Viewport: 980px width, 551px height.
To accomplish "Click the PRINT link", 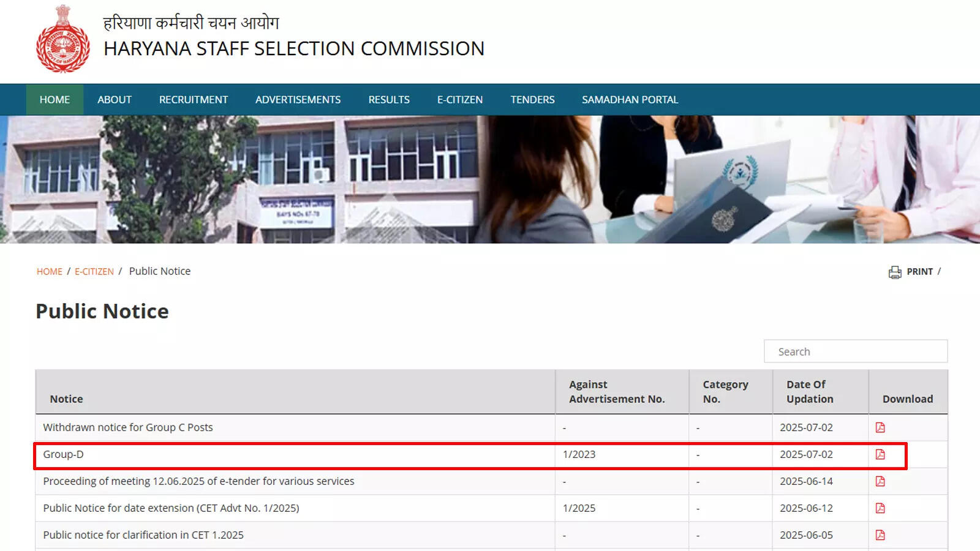I will pos(919,272).
